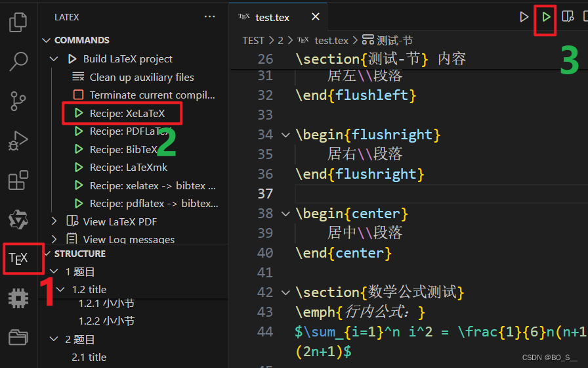Fold the section at line 42

click(285, 292)
